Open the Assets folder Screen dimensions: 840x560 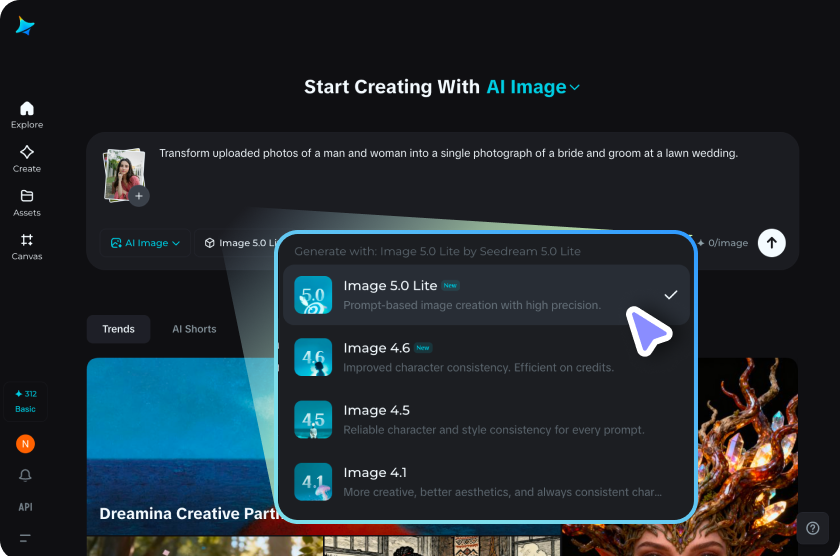(27, 203)
